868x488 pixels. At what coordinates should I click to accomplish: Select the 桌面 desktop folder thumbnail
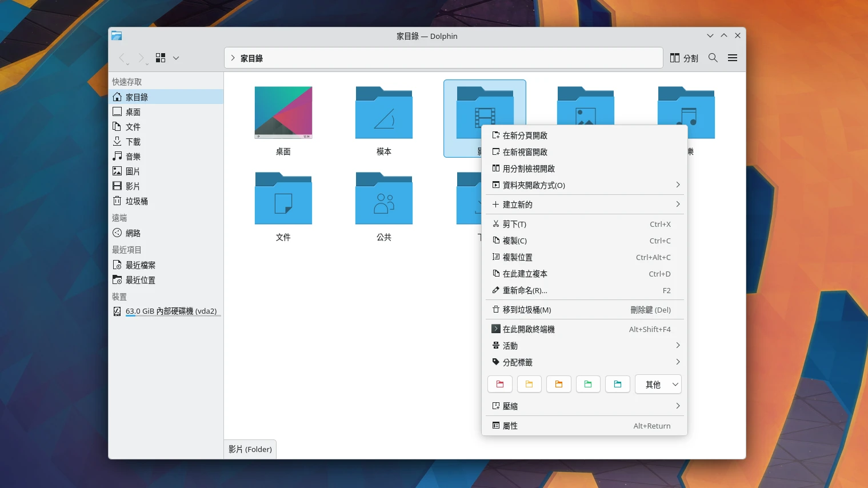pyautogui.click(x=283, y=113)
